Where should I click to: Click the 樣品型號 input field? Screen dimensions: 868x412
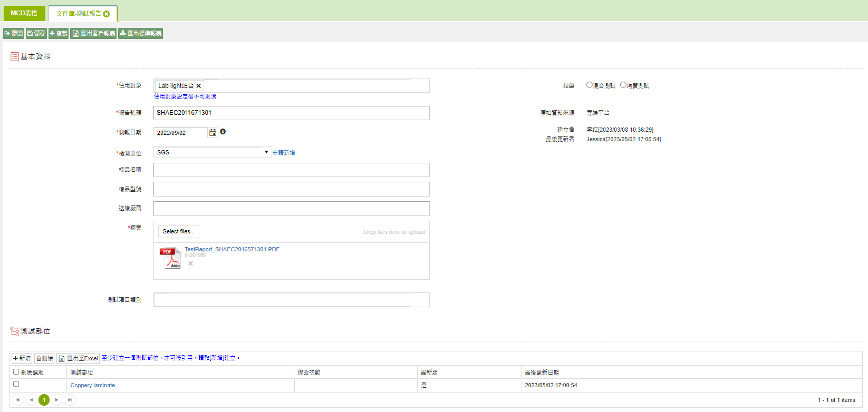tap(292, 189)
